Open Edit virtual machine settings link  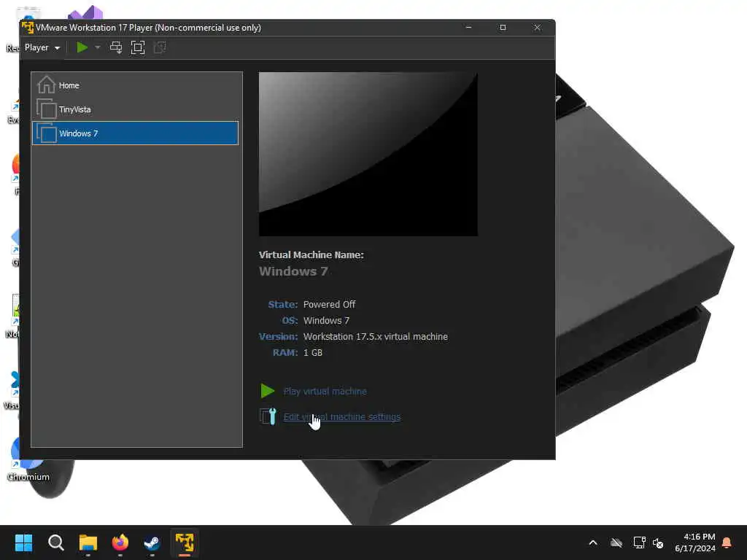pyautogui.click(x=341, y=416)
